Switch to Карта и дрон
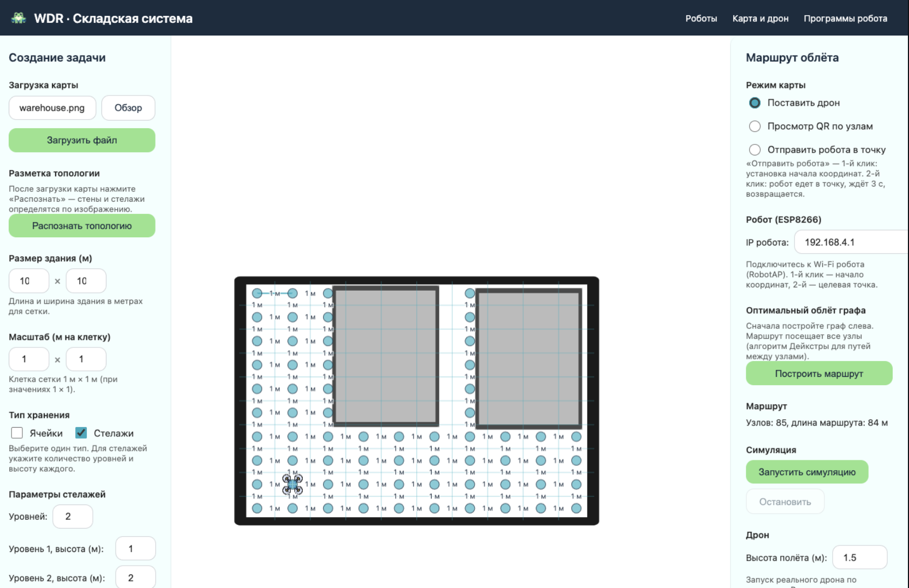The height and width of the screenshot is (588, 909). click(x=760, y=19)
